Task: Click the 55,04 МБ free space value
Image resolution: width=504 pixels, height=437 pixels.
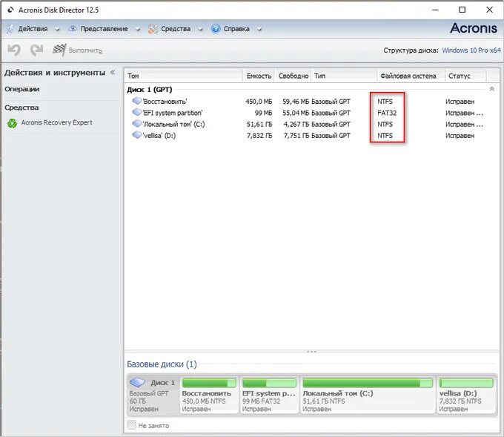Action: (296, 113)
